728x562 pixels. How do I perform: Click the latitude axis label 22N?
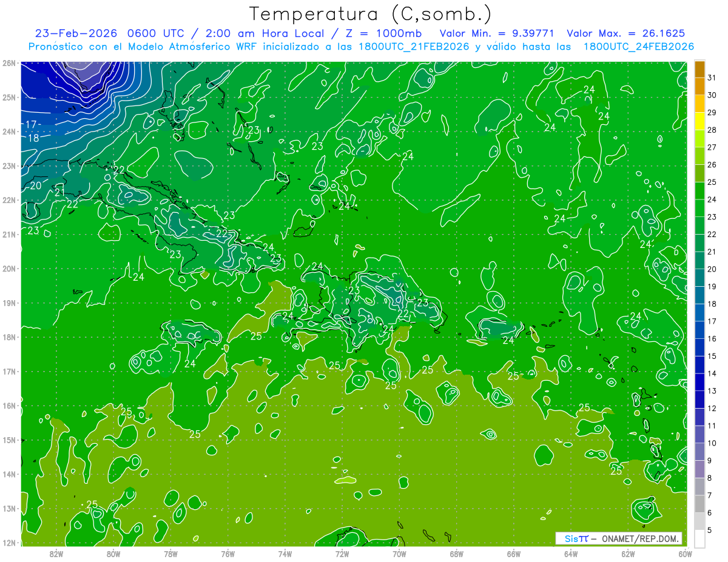point(9,200)
